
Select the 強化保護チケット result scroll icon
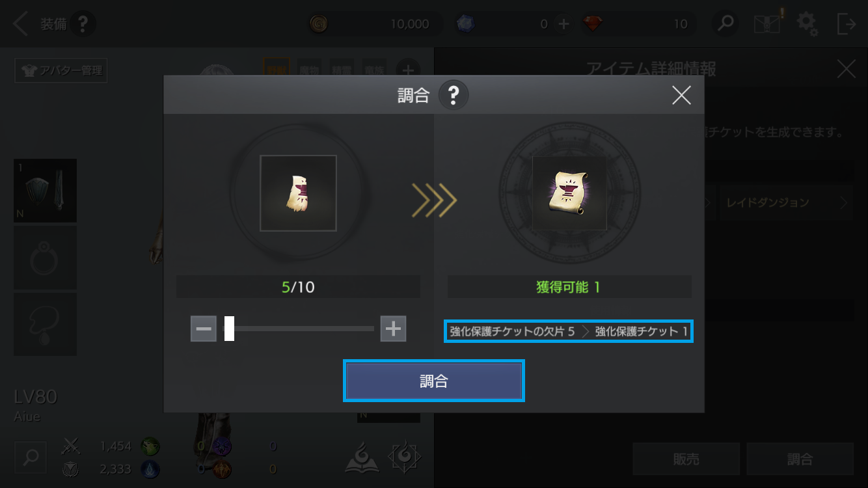[x=569, y=193]
